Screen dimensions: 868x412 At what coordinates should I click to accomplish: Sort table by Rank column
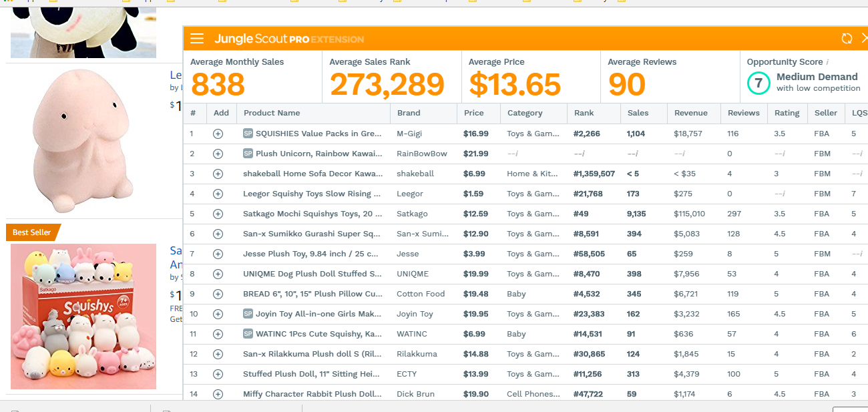pyautogui.click(x=584, y=113)
